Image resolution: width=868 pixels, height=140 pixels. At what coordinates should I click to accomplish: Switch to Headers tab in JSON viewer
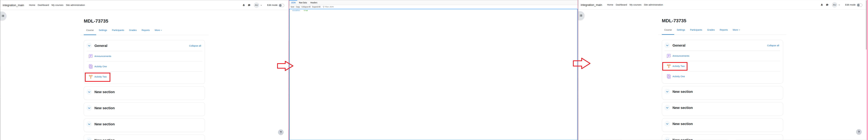pyautogui.click(x=314, y=3)
